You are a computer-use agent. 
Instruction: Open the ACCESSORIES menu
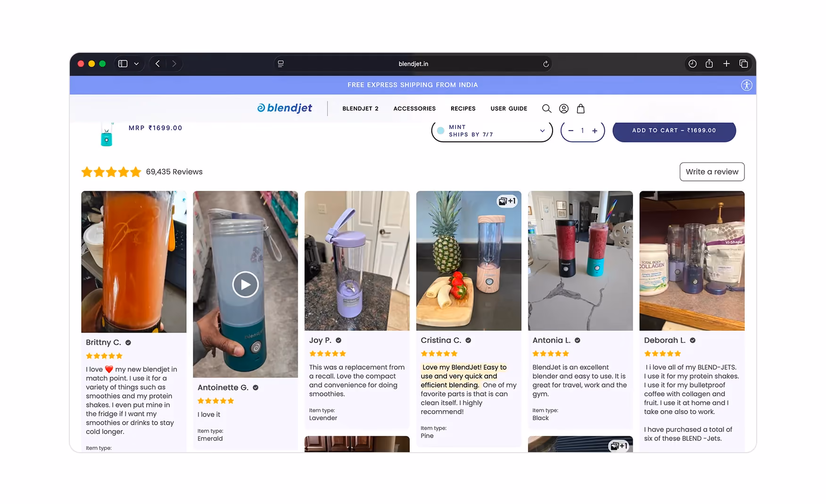pyautogui.click(x=414, y=109)
